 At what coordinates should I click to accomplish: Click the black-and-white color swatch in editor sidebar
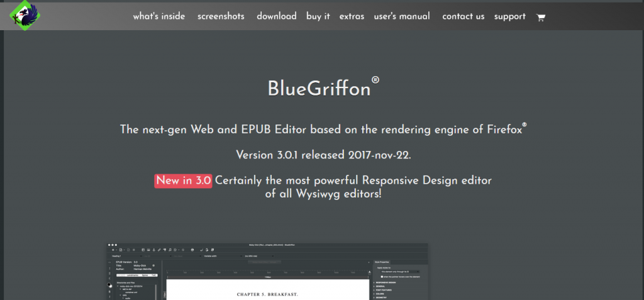(x=111, y=285)
